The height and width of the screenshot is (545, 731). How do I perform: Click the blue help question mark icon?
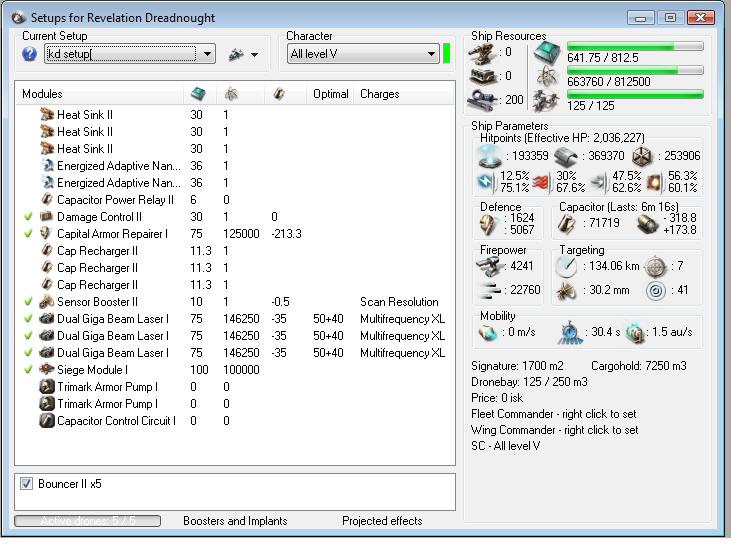tap(29, 54)
